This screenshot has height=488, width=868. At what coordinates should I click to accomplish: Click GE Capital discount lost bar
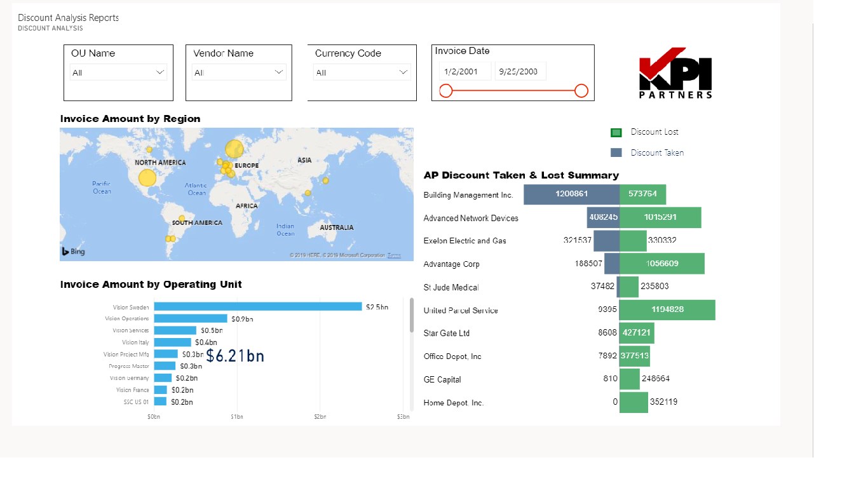(630, 379)
